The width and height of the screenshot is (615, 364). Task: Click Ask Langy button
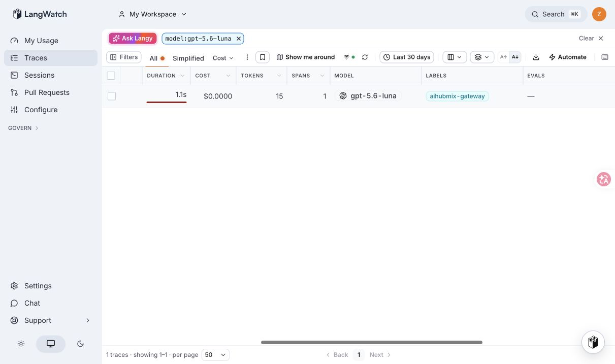click(133, 38)
